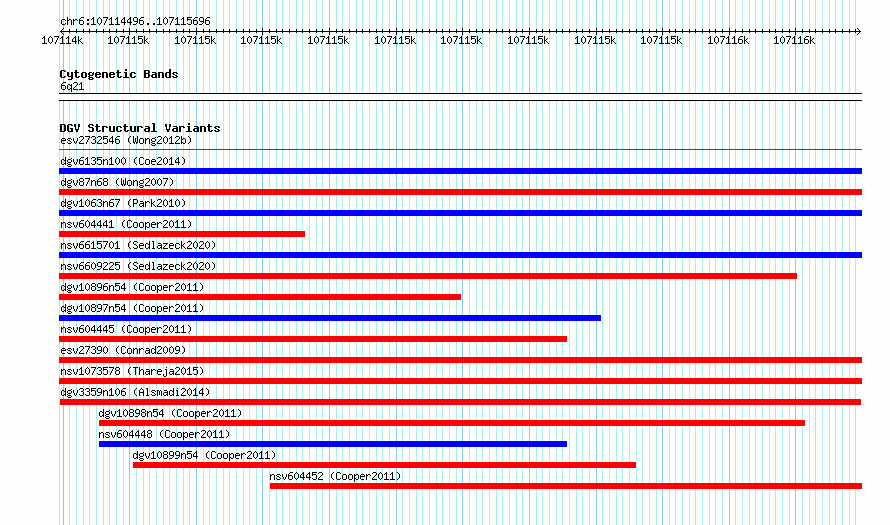
Task: Click the esv2732546 (Wong2012b) variant label
Action: tap(126, 140)
